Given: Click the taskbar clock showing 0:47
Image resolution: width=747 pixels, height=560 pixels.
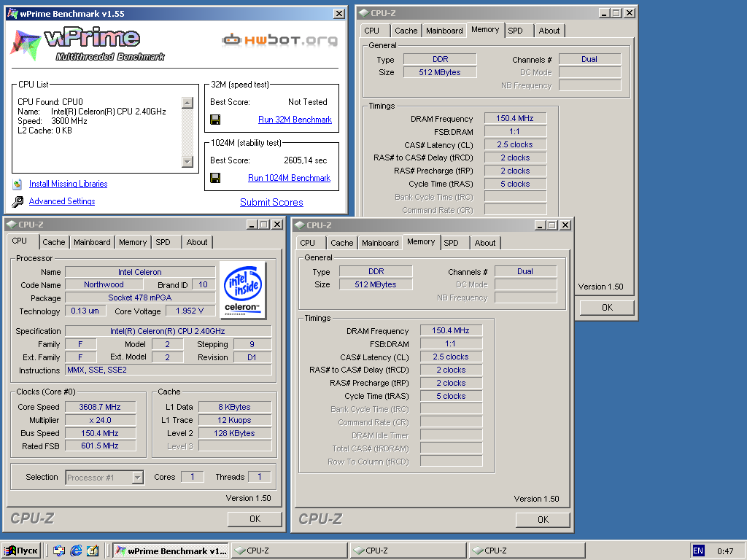Looking at the screenshot, I should tap(726, 551).
